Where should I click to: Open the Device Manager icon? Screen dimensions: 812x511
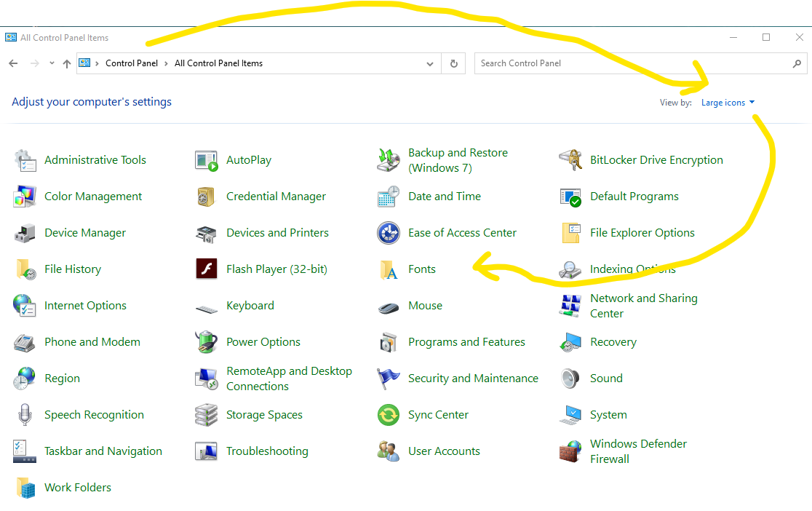pyautogui.click(x=25, y=233)
